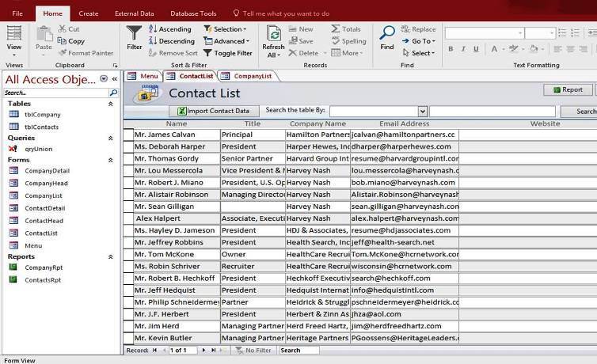Image resolution: width=597 pixels, height=364 pixels.
Task: Click the Totals sigma icon
Action: click(x=346, y=29)
